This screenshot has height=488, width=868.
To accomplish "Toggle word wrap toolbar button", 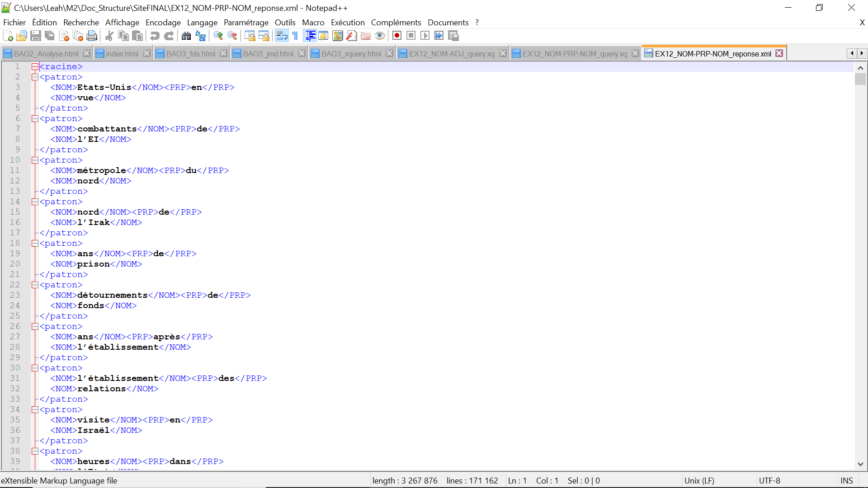I will point(281,36).
